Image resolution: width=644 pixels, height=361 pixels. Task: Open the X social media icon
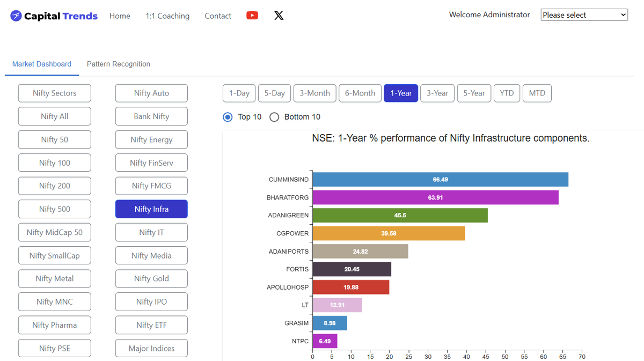279,16
